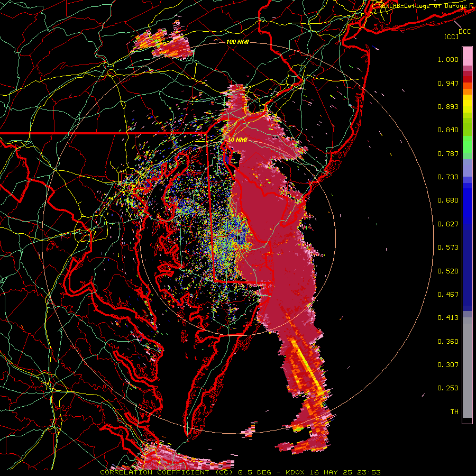Image resolution: width=476 pixels, height=476 pixels.
Task: Select the 0.307 scale value
Action: coord(448,365)
